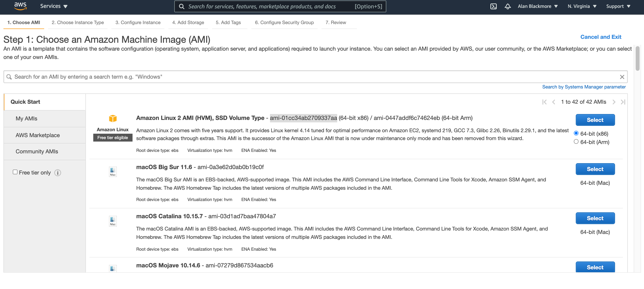Enable the Free tier only checkbox
This screenshot has width=644, height=289.
15,172
